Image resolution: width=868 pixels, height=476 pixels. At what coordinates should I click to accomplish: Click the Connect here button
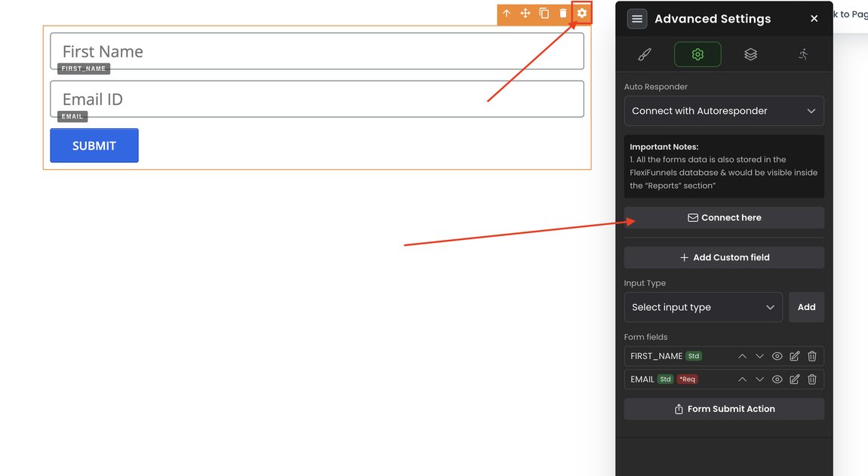point(724,217)
